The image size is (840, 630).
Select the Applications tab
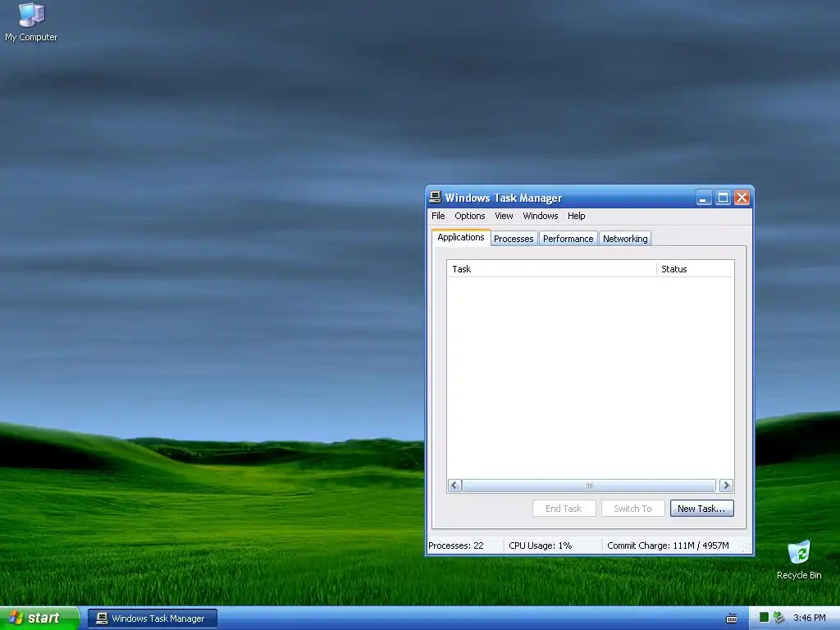tap(461, 237)
